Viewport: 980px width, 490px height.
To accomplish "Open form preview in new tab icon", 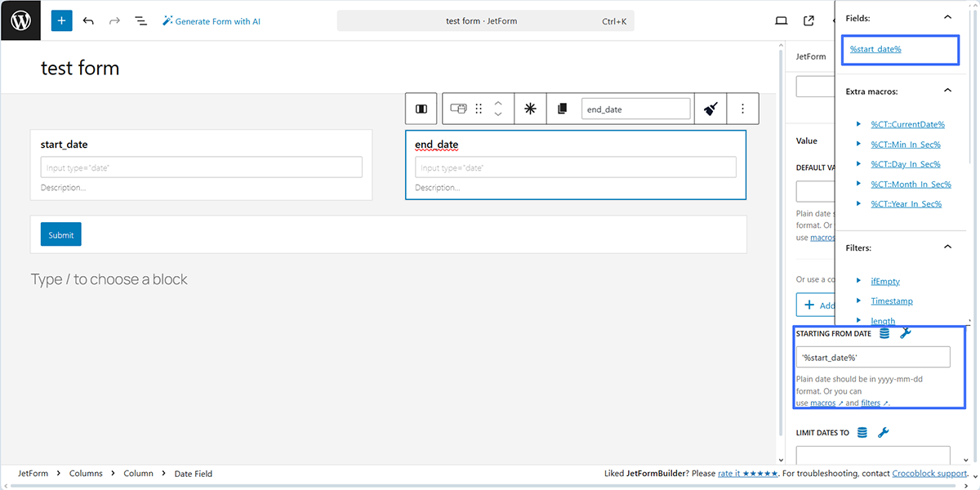I will (x=808, y=20).
